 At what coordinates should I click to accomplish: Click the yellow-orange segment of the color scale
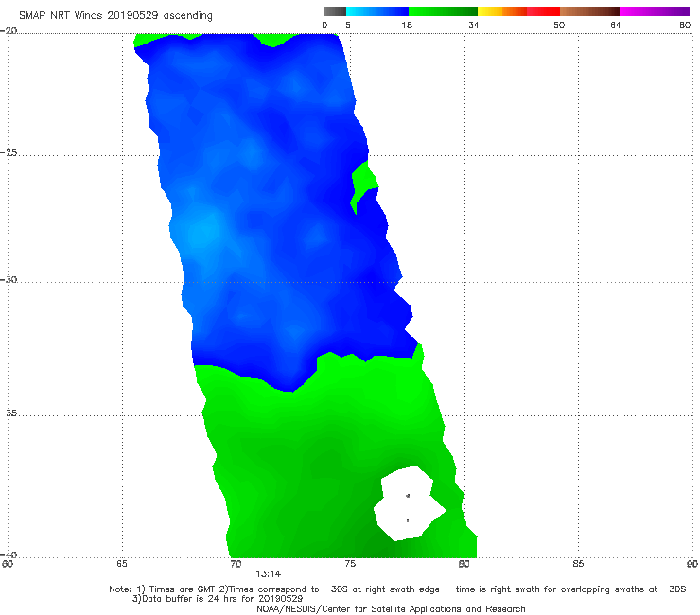(x=502, y=11)
